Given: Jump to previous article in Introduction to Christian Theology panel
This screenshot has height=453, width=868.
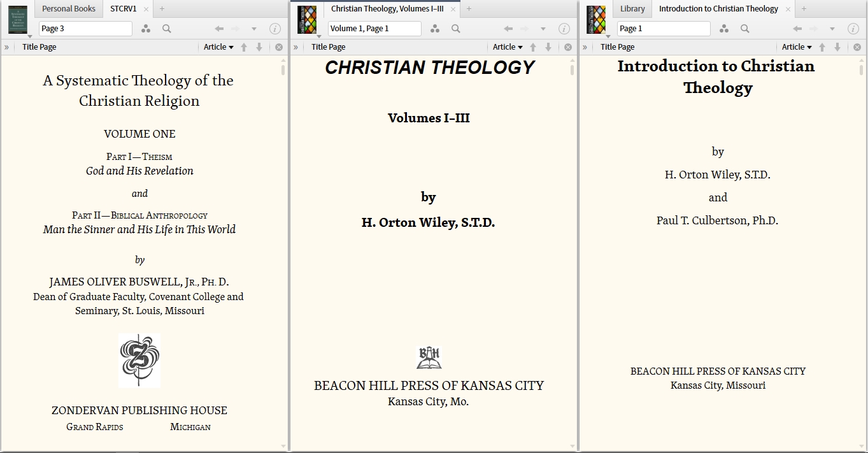Looking at the screenshot, I should (822, 47).
